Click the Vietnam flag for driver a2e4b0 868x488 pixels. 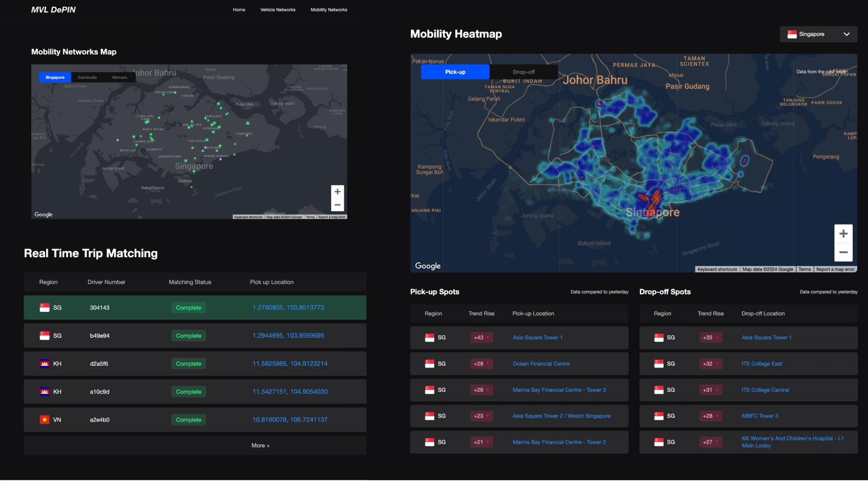[44, 420]
